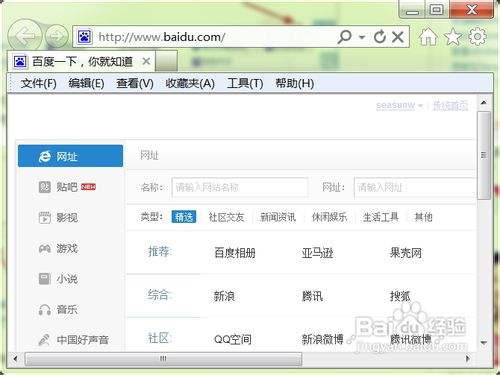Close the 百度一下，你就知道 tab
This screenshot has height=375, width=500.
[x=146, y=61]
